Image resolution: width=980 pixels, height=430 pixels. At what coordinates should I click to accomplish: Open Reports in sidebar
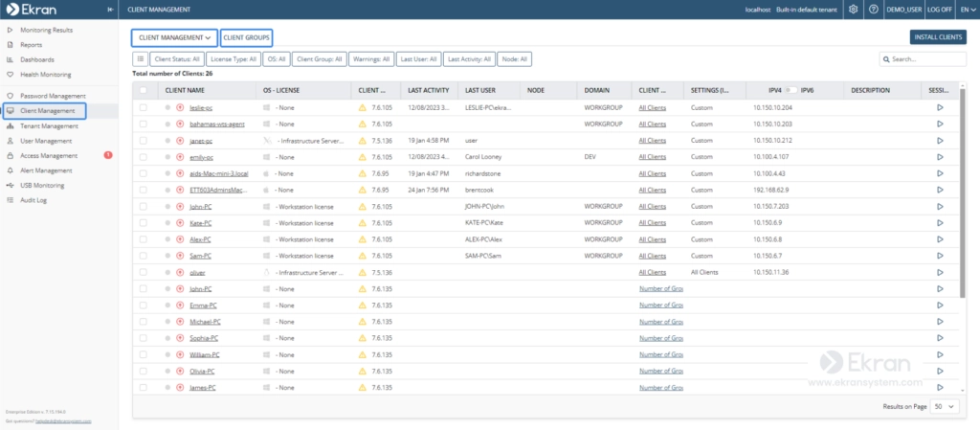32,45
